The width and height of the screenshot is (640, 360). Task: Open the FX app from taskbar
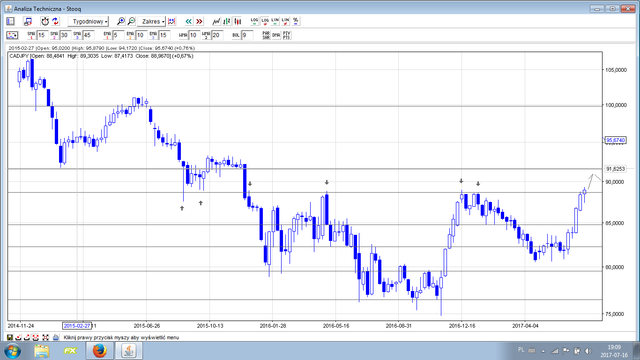(70, 351)
